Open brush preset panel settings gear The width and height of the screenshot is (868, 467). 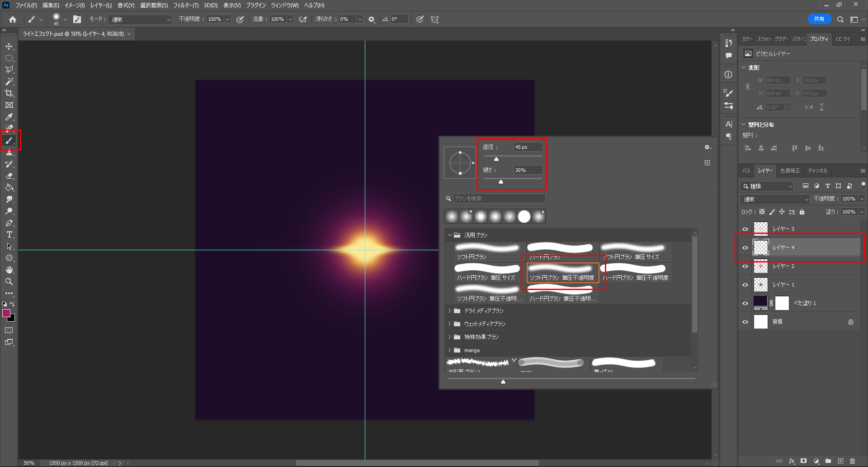point(708,147)
